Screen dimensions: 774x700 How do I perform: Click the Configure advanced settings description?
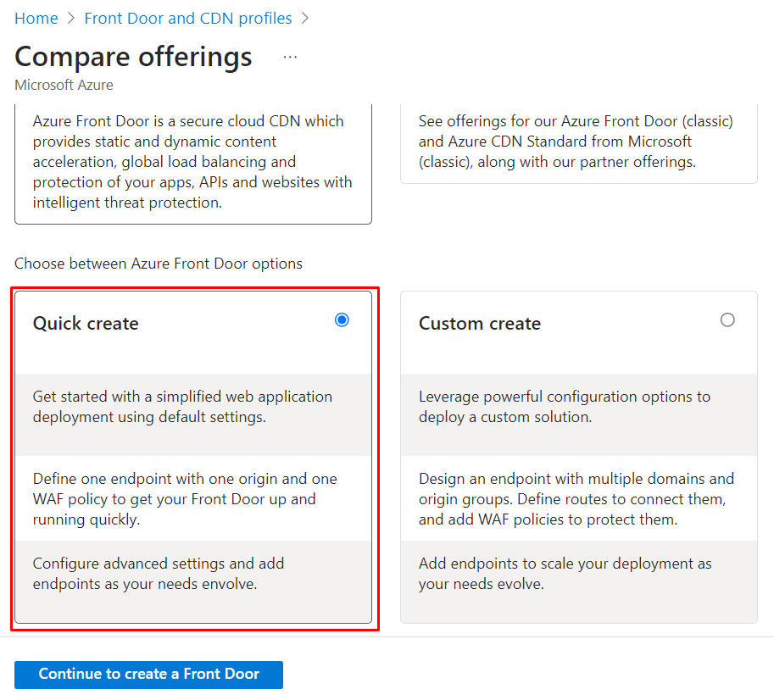click(159, 573)
